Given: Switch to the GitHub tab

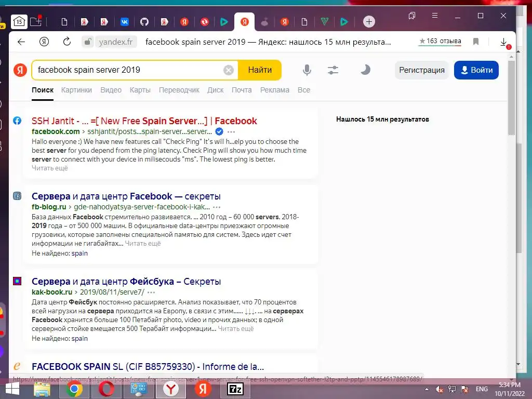Looking at the screenshot, I should 144,22.
